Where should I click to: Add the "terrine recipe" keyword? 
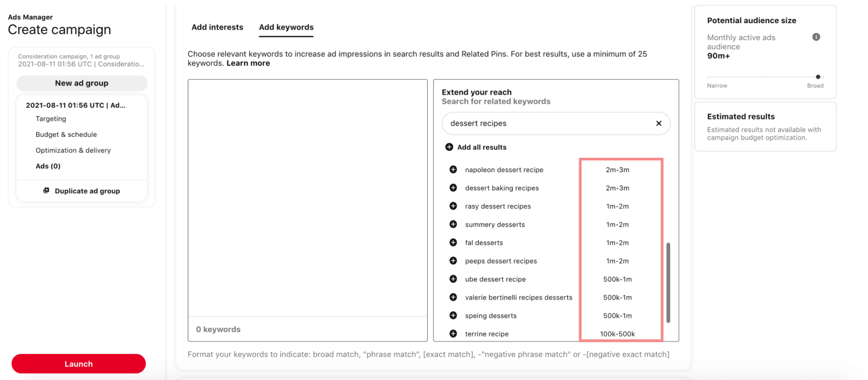click(453, 334)
